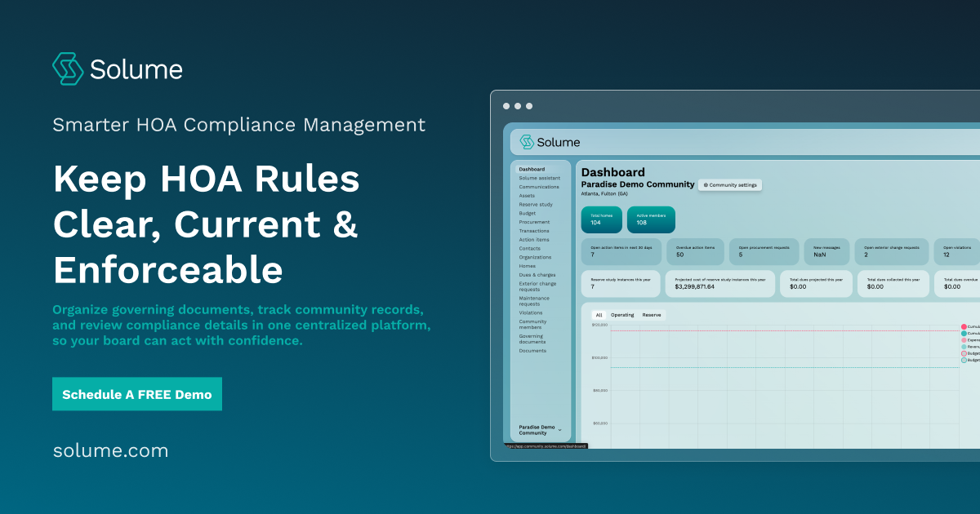The width and height of the screenshot is (980, 514).
Task: Click the Open procurement requests 5 card
Action: [x=765, y=251]
